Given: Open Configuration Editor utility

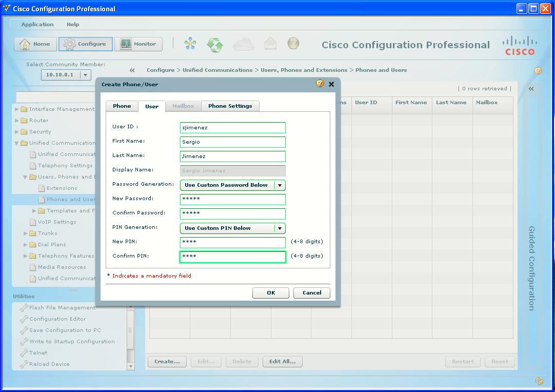Looking at the screenshot, I should coord(57,319).
